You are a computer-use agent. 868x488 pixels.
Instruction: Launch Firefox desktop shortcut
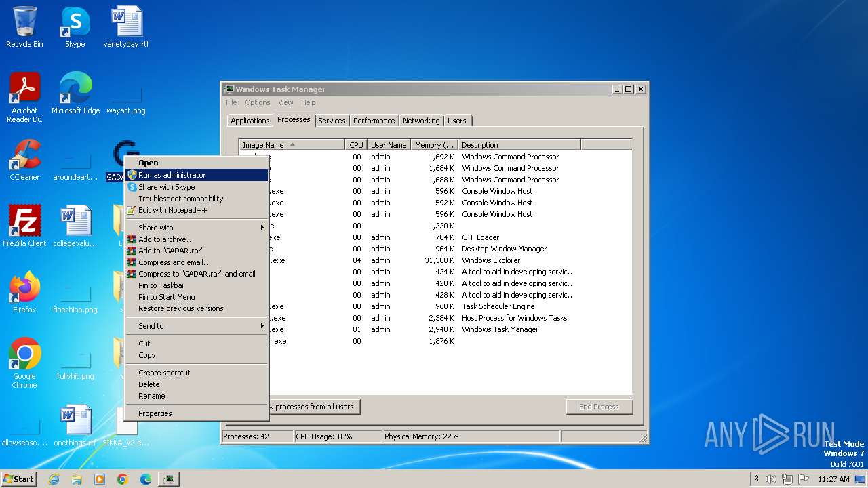tap(24, 293)
